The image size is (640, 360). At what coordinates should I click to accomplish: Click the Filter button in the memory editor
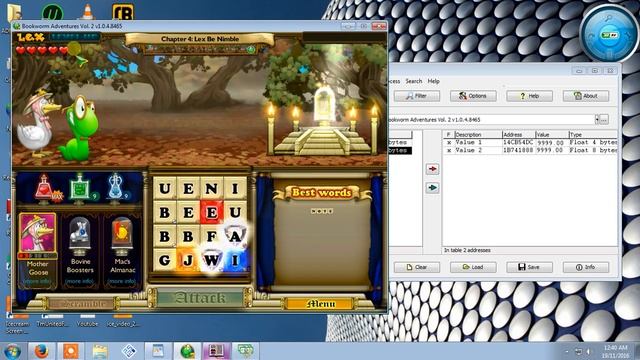pos(417,96)
